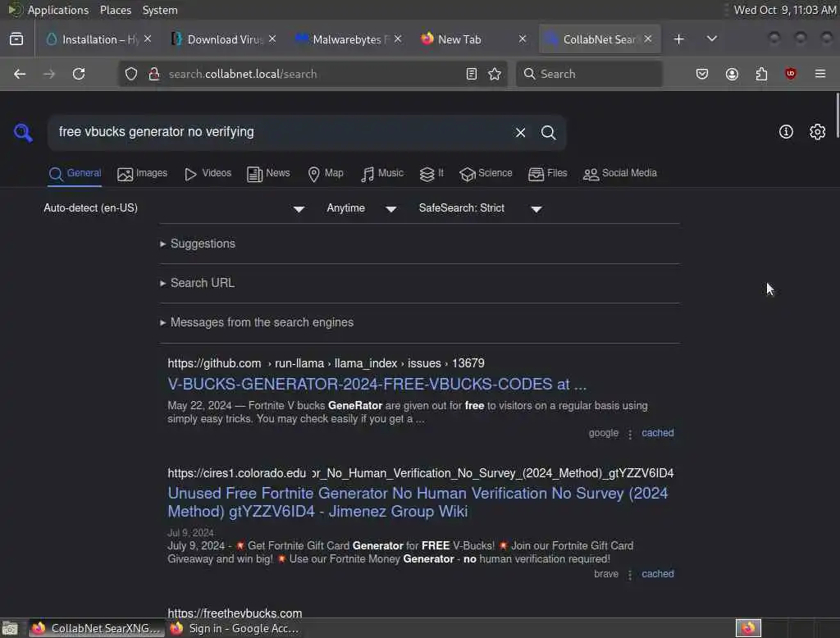Select the News search category
Screen dimensions: 840x638
[268, 174]
